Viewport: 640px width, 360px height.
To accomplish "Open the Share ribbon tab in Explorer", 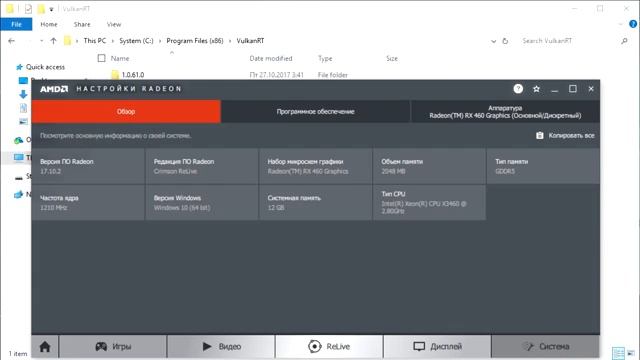I will [x=82, y=24].
